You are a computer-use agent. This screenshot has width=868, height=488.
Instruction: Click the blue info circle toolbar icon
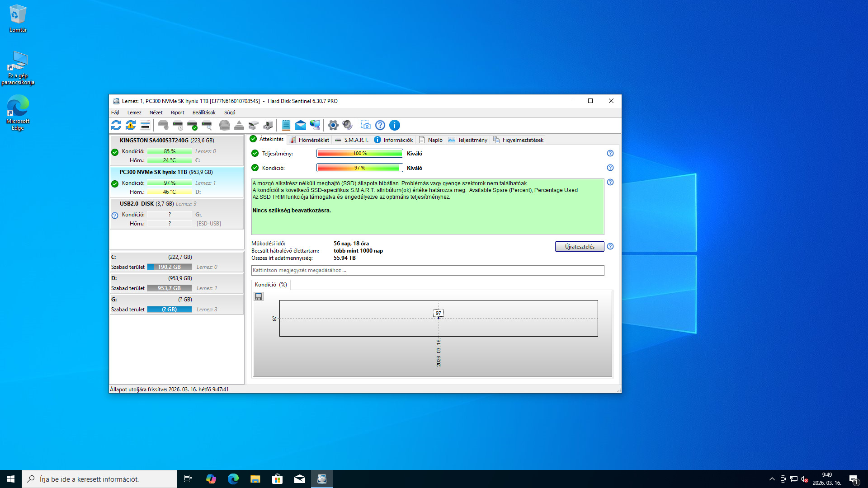point(394,125)
